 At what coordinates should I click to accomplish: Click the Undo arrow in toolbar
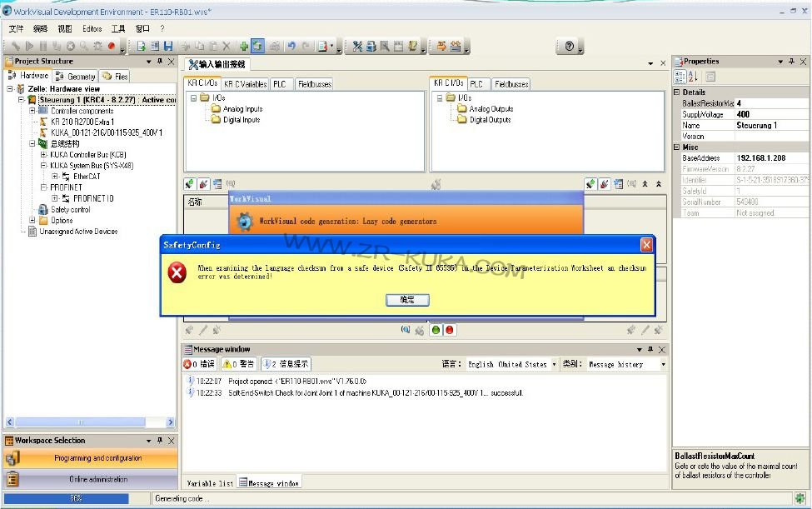[x=291, y=47]
